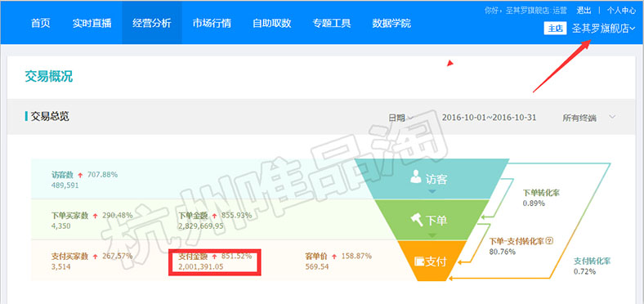Click the rate value 80.76%
This screenshot has height=304, width=644.
pyautogui.click(x=503, y=252)
